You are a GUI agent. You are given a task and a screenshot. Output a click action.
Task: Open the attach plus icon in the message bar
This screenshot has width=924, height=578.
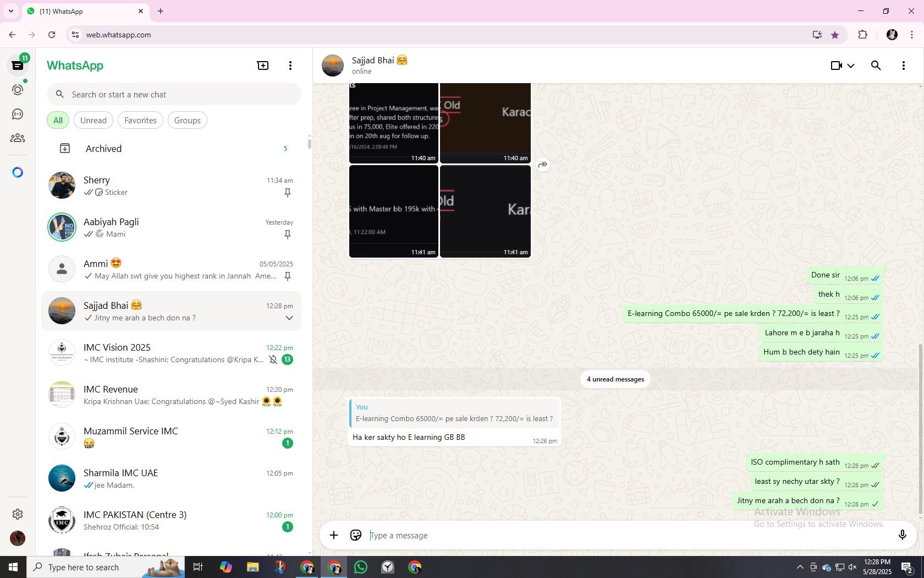(x=334, y=535)
